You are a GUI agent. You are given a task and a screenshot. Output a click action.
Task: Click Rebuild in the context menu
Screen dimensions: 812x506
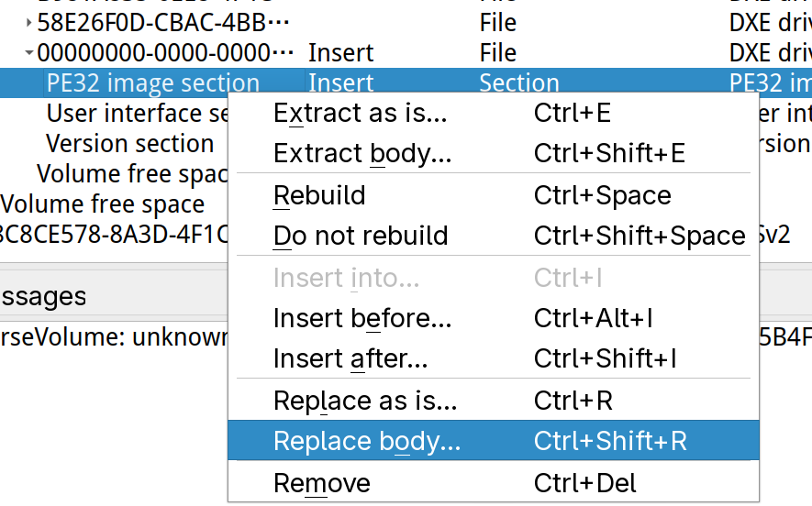pyautogui.click(x=493, y=195)
